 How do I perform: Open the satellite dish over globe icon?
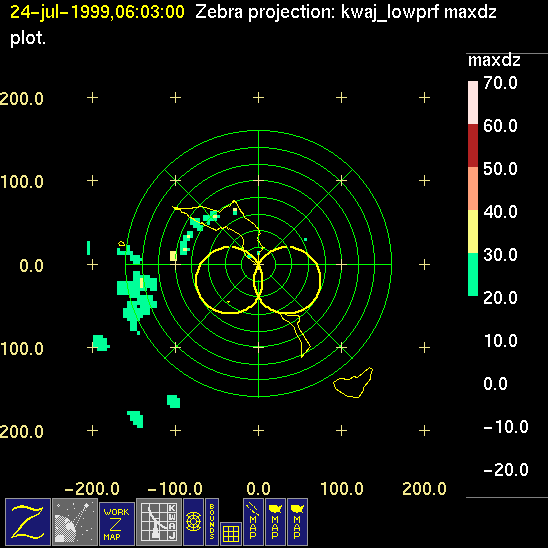tap(75, 522)
